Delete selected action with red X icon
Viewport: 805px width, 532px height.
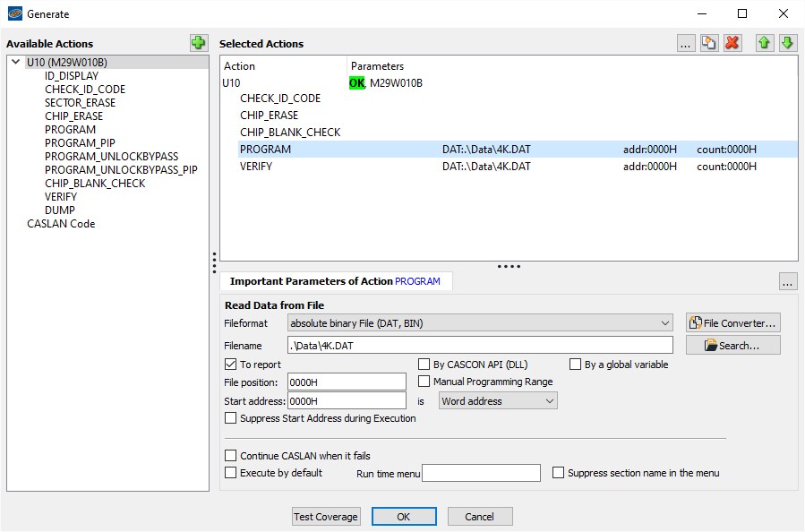tap(732, 43)
